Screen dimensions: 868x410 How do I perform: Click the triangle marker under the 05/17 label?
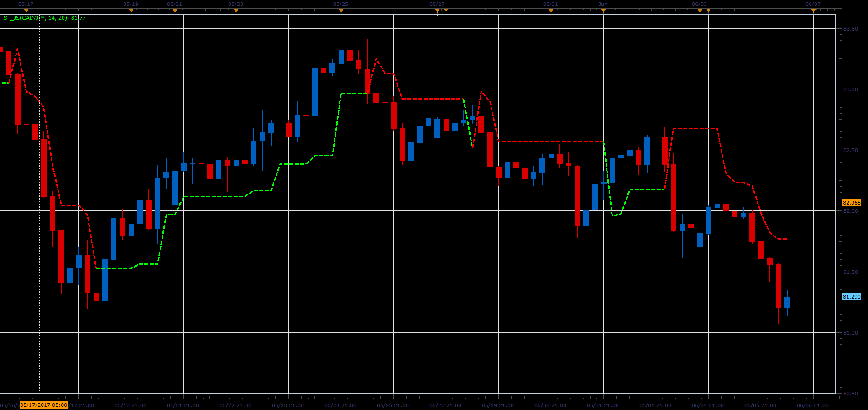(x=26, y=11)
